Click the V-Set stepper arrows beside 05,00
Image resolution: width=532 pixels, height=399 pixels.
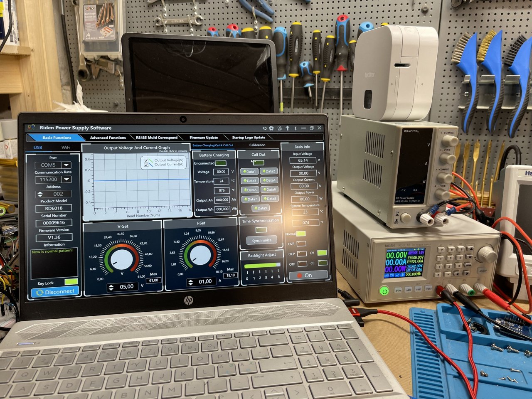(111, 287)
